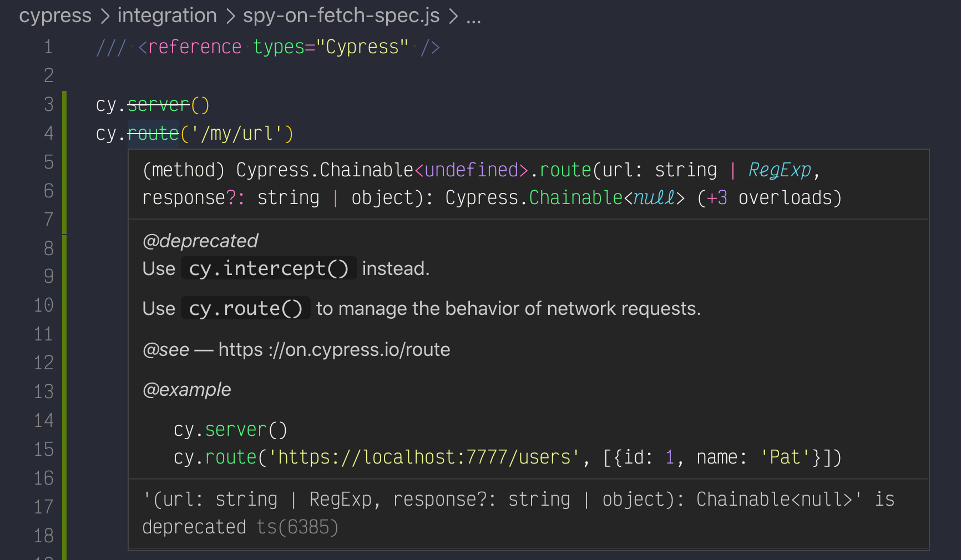Click the "Cypress" types attribute value
This screenshot has width=961, height=560.
pos(362,47)
